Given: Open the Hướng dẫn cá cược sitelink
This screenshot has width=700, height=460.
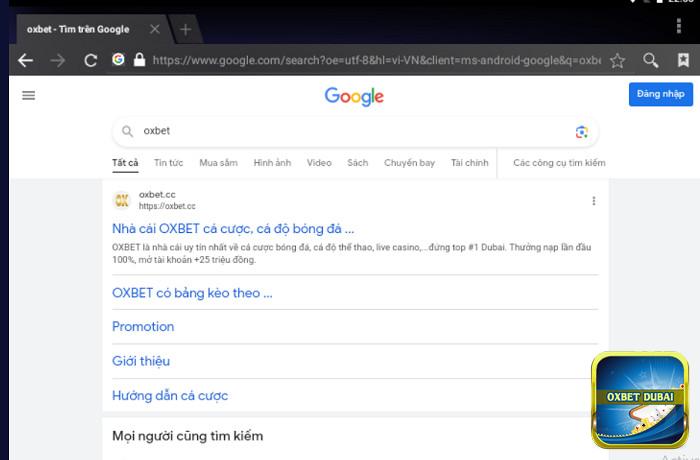Looking at the screenshot, I should click(170, 396).
